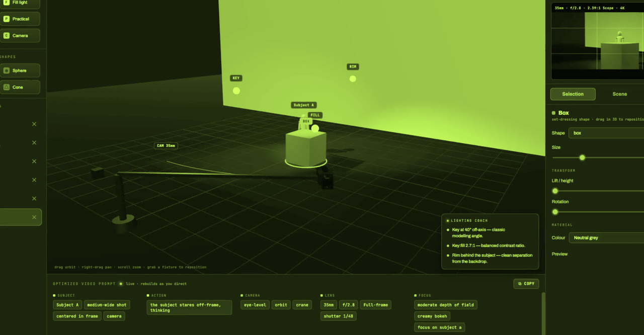
Task: Add a Fill light fixture
Action: click(20, 4)
